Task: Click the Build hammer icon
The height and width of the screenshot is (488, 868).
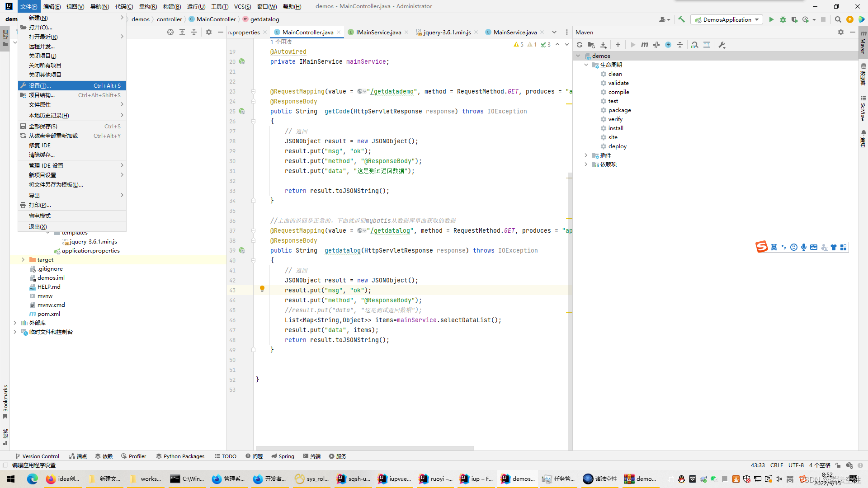Action: click(x=682, y=19)
